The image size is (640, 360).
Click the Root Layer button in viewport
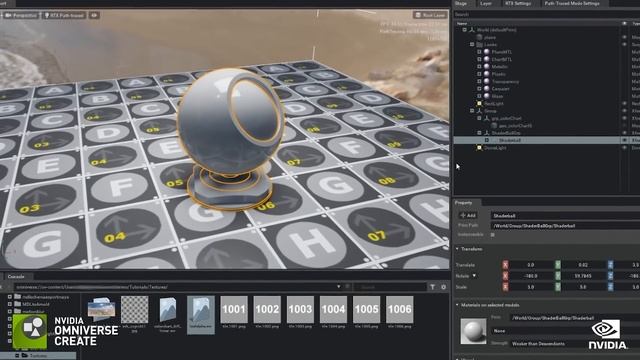click(x=430, y=15)
